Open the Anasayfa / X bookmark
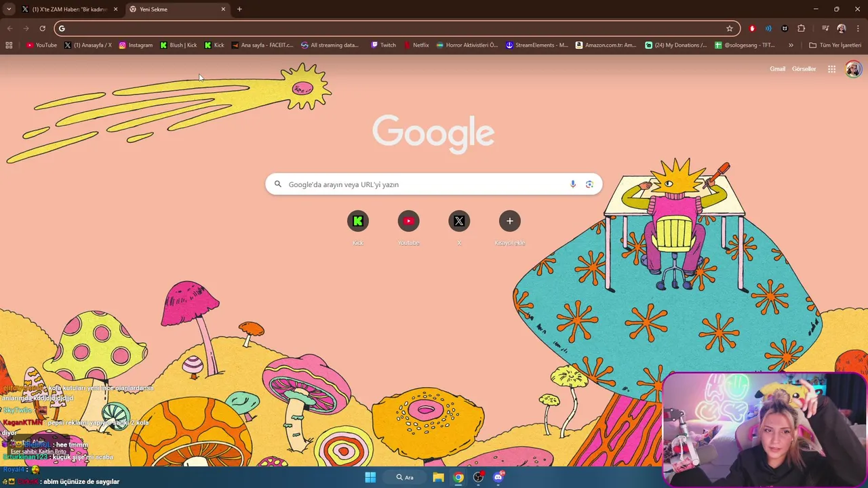Screen dimensions: 868x488 88,45
